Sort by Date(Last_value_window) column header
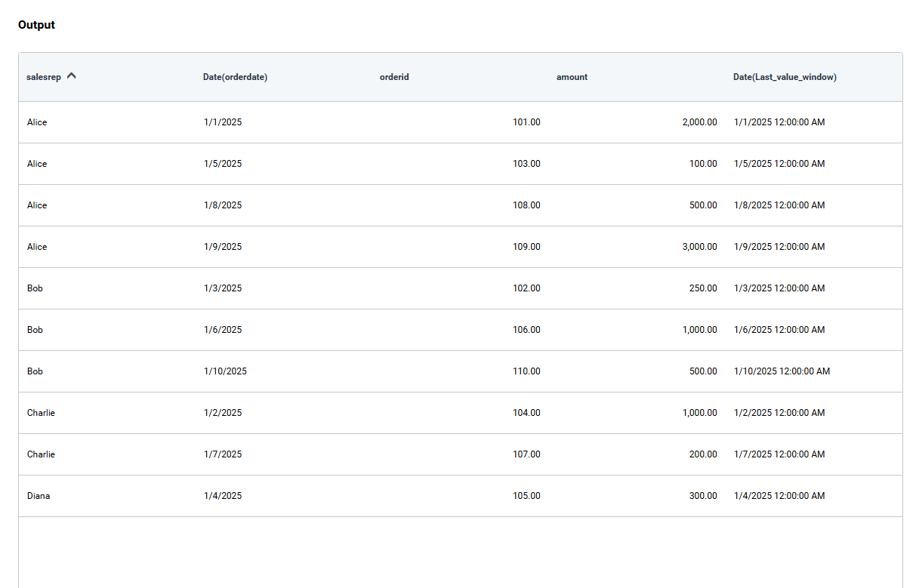 coord(785,76)
